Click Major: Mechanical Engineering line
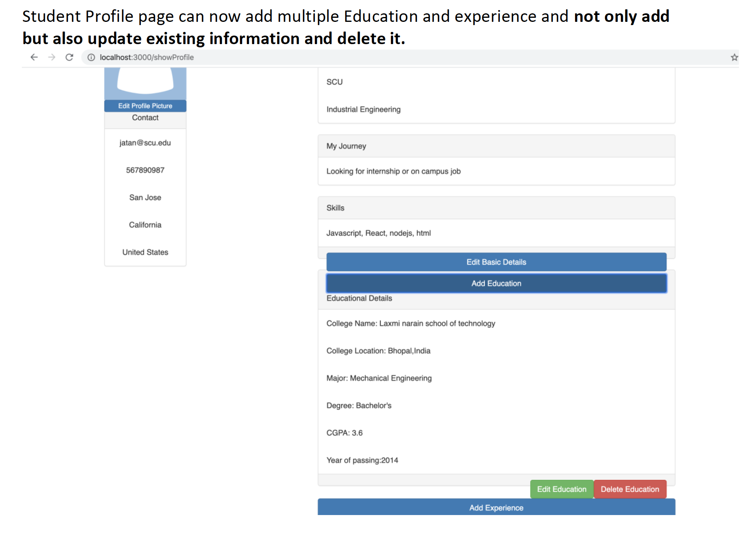 pyautogui.click(x=379, y=378)
